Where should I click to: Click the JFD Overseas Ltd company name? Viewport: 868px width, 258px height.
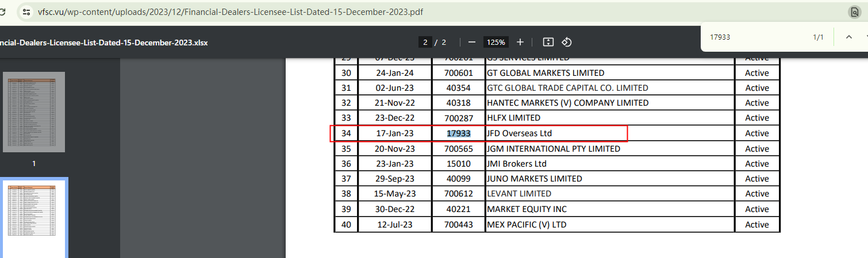(519, 133)
